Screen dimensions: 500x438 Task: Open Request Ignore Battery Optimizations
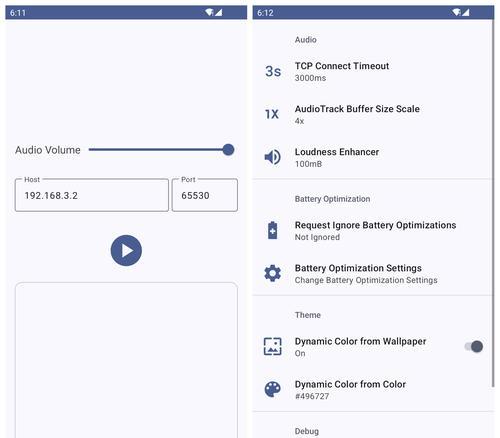(373, 231)
